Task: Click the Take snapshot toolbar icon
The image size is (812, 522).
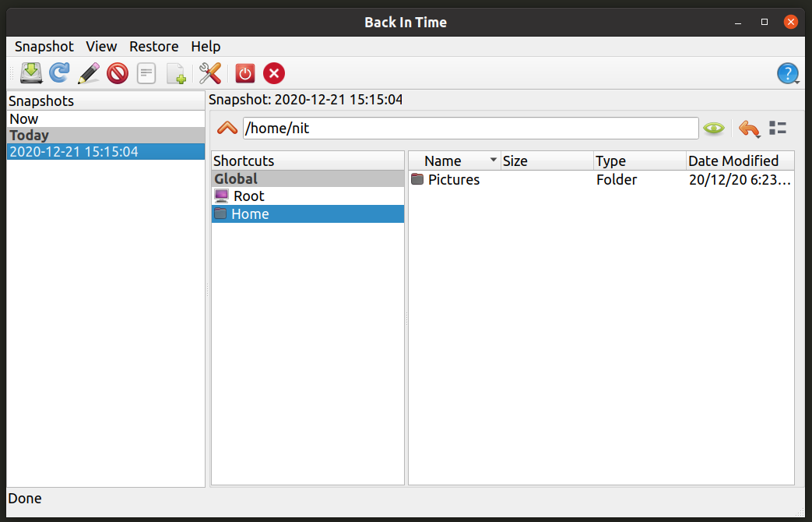Action: (x=32, y=73)
